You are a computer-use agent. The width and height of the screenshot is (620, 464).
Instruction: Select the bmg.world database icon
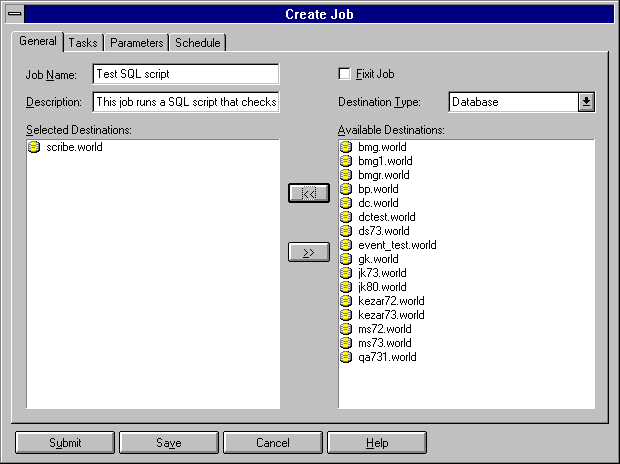pyautogui.click(x=347, y=147)
